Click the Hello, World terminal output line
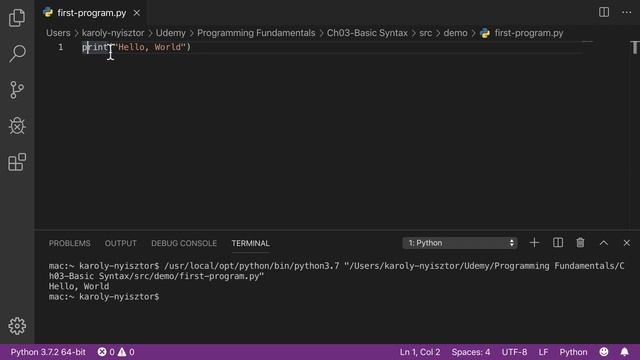Screen dimensions: 640x360 point(79,287)
